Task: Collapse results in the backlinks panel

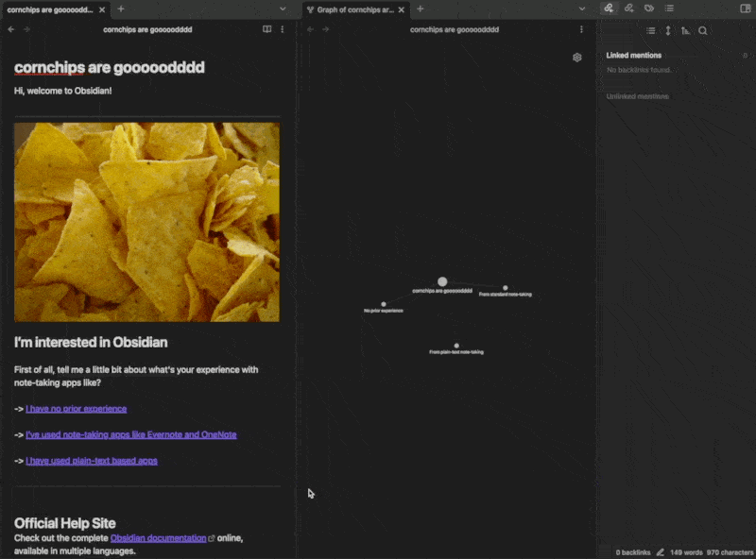Action: tap(650, 31)
